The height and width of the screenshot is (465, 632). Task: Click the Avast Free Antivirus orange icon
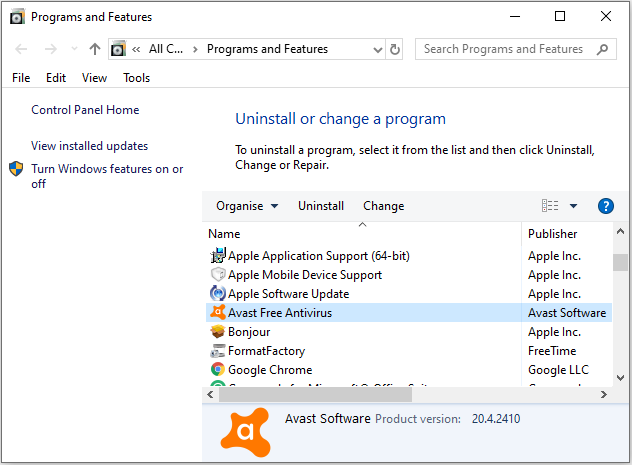coord(218,313)
